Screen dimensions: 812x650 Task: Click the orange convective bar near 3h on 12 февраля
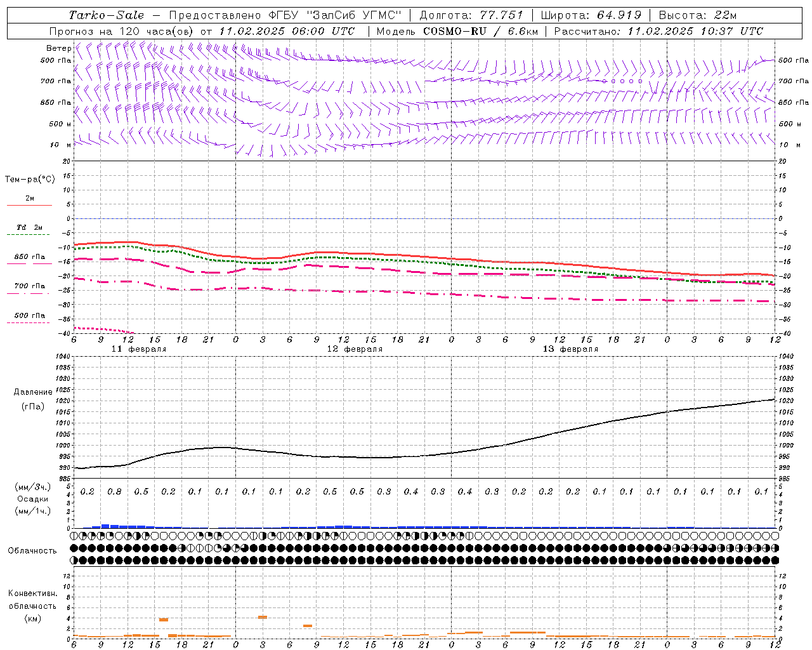tap(262, 617)
